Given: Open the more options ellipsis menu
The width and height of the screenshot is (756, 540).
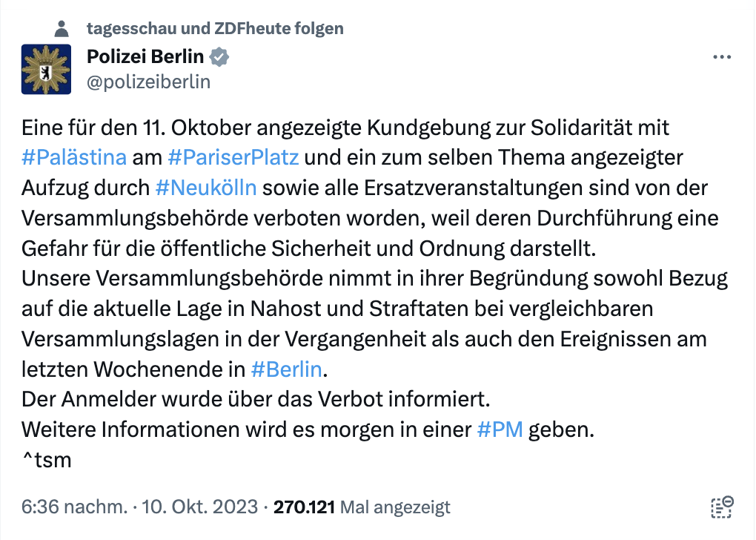Looking at the screenshot, I should tap(721, 57).
